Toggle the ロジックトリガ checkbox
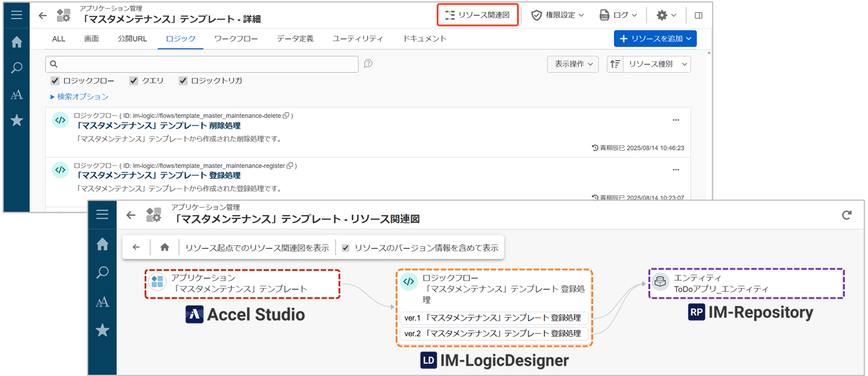The height and width of the screenshot is (376, 868). click(183, 81)
